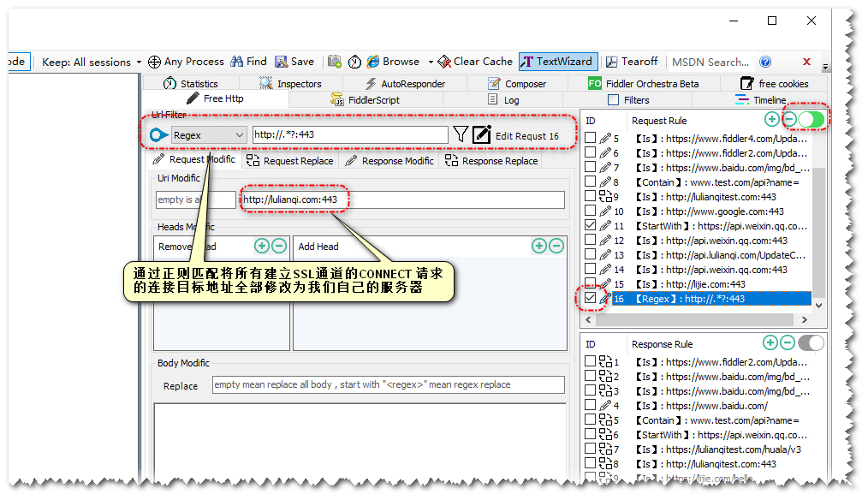Switch to the Statistics tab
Viewport: 868px width, 500px height.
(190, 84)
